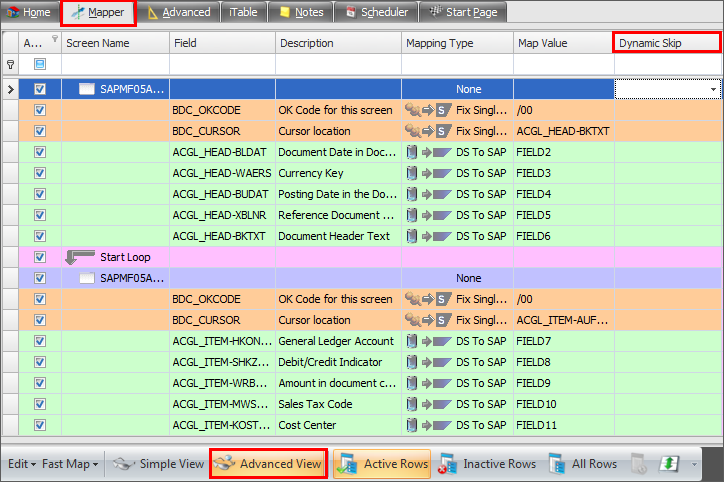Click the Dynamic Skip column header
This screenshot has width=724, height=482.
tap(667, 43)
